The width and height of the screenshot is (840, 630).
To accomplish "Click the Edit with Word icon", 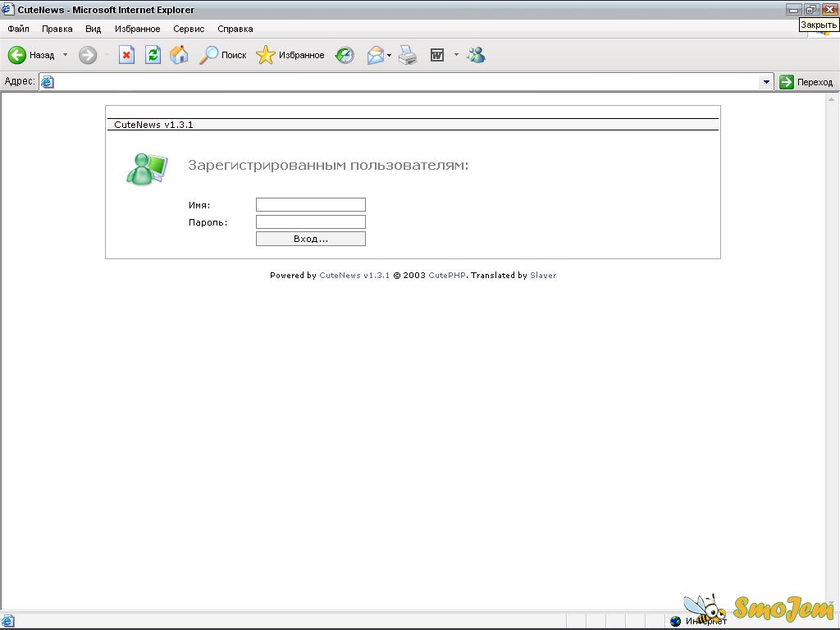I will [437, 55].
